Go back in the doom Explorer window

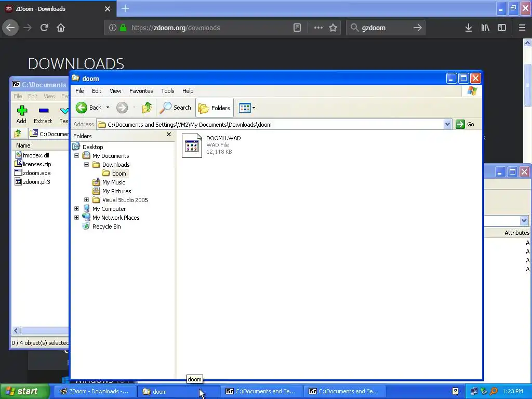tap(88, 108)
